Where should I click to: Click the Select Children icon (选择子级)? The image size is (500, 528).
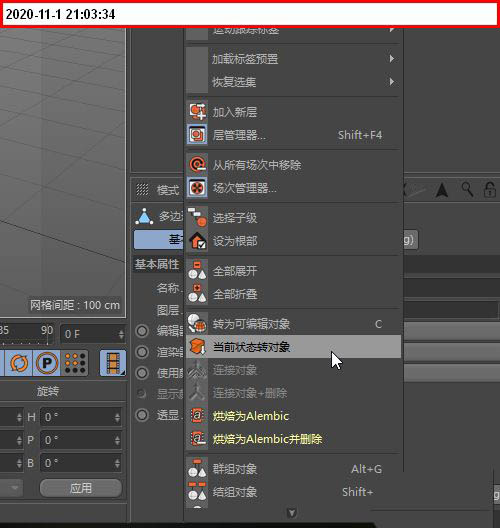(197, 218)
